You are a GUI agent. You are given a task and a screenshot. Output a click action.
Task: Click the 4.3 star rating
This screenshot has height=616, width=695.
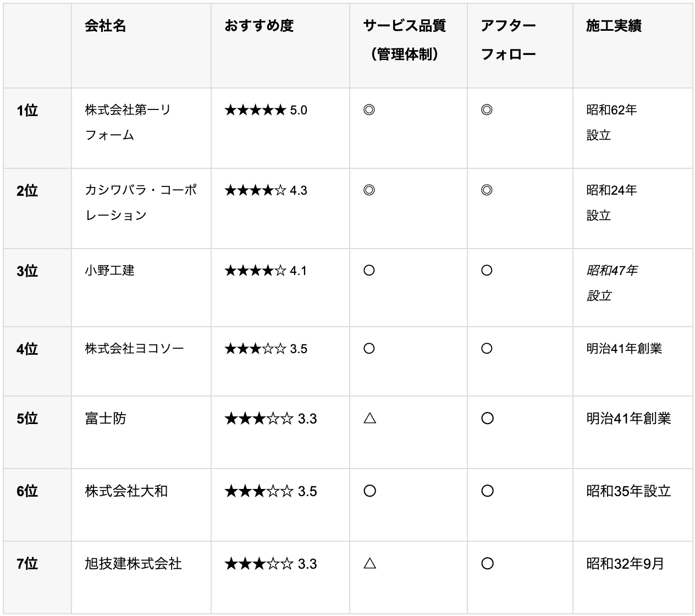point(266,190)
